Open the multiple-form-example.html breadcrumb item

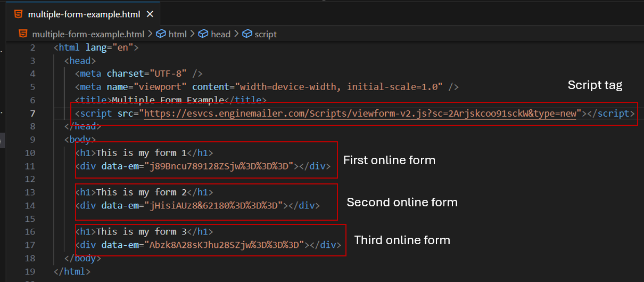88,34
